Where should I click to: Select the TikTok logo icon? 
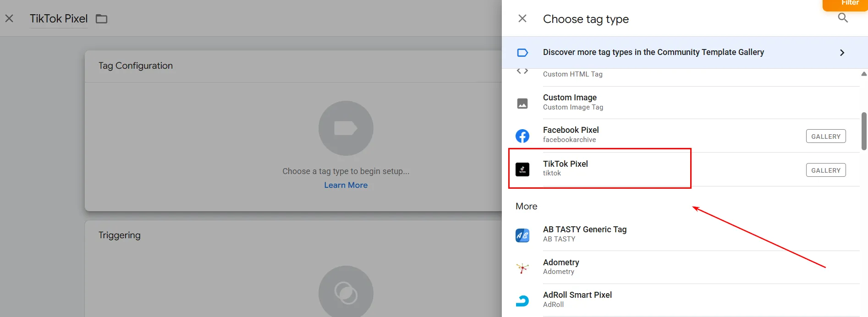click(522, 169)
